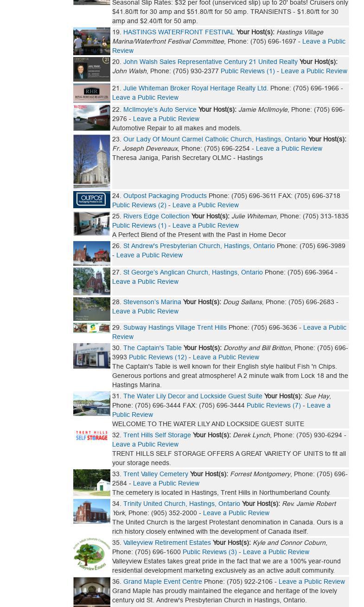
Task: Click the Royal Heritage Realty RHR logo
Action: tap(91, 93)
